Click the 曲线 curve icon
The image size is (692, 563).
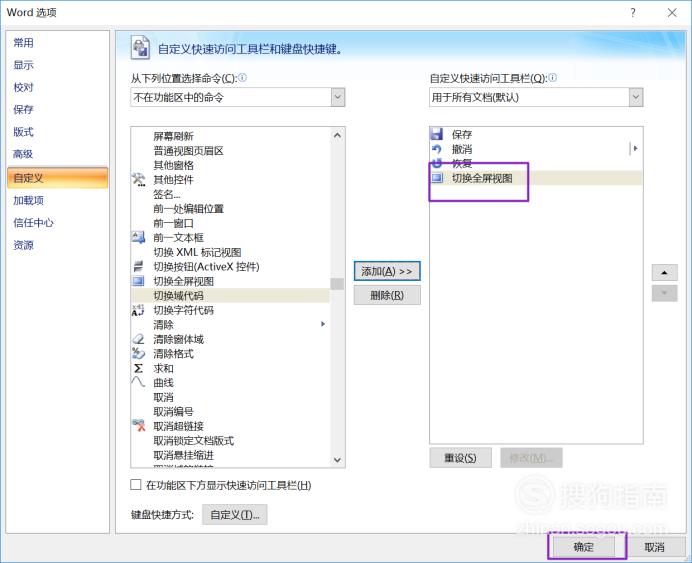tap(138, 382)
